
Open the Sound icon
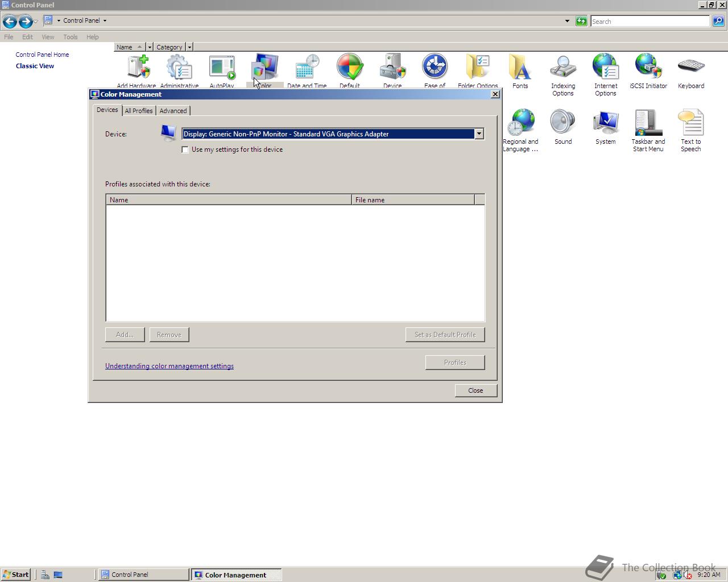tap(563, 127)
